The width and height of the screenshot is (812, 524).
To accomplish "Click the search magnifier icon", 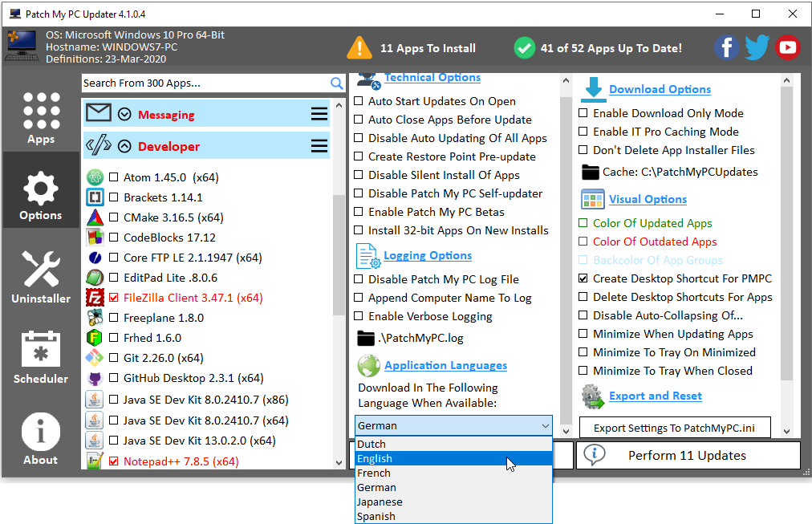I will pos(337,83).
